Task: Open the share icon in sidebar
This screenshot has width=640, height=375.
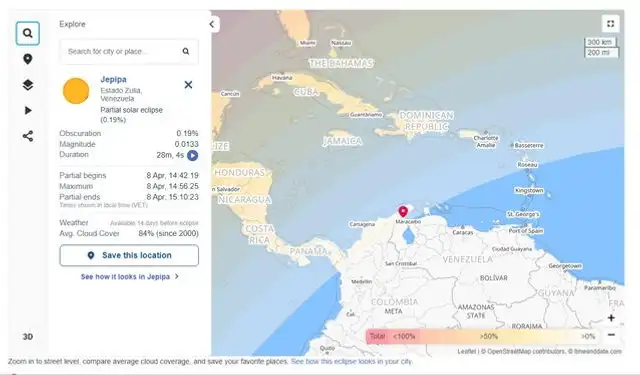Action: coord(27,136)
